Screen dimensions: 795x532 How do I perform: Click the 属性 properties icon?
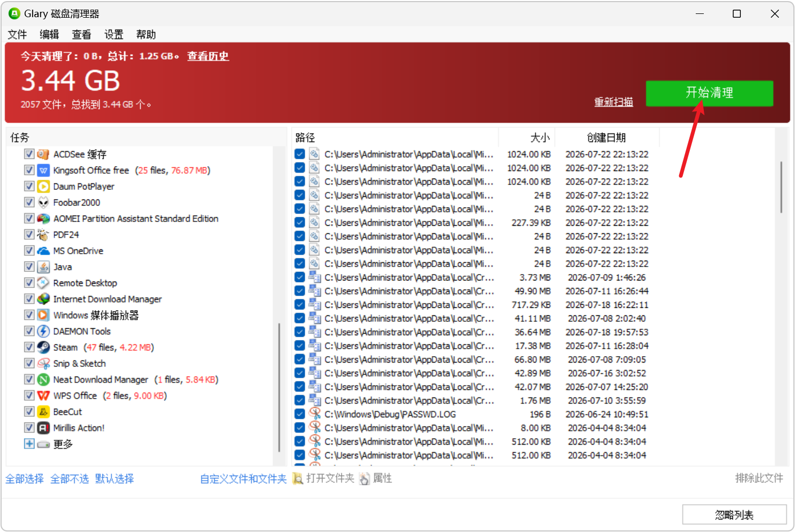pyautogui.click(x=365, y=478)
